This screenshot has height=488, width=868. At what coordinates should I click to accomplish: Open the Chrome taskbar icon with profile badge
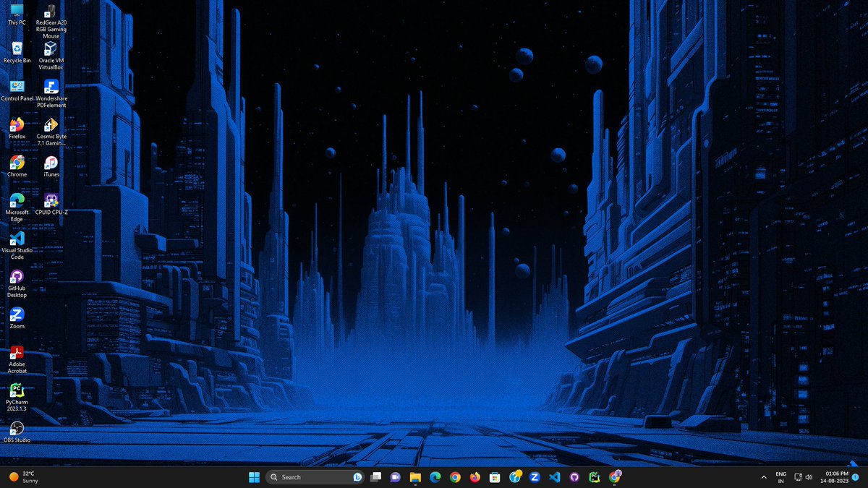tap(615, 476)
